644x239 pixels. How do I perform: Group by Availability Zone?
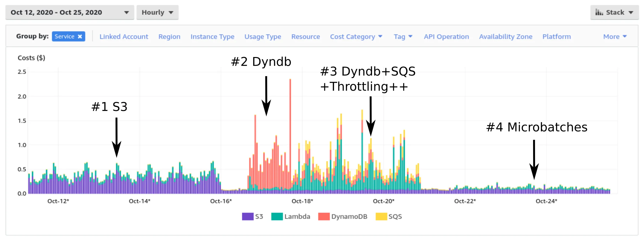click(505, 37)
